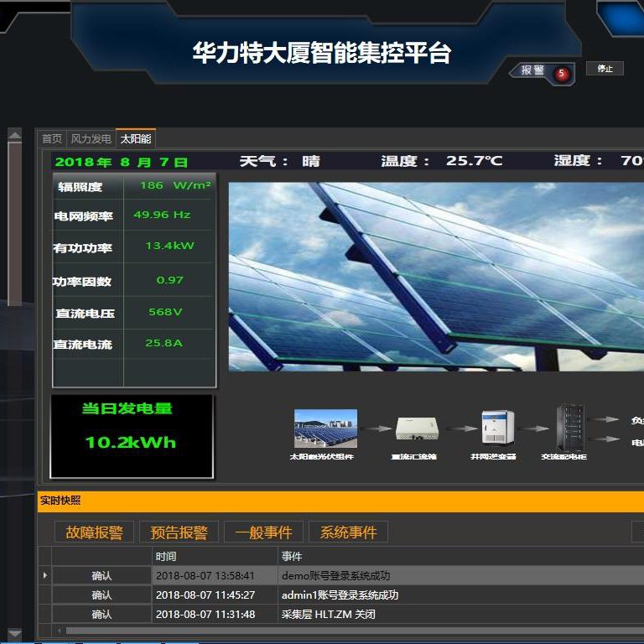Screen dimensions: 644x644
Task: Click the DC combiner box icon
Action: click(x=417, y=428)
